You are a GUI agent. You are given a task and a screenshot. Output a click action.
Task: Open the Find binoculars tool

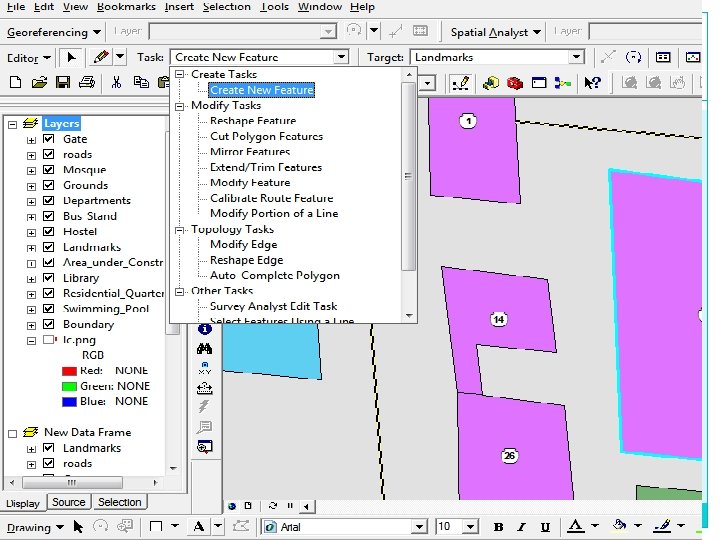[x=204, y=349]
